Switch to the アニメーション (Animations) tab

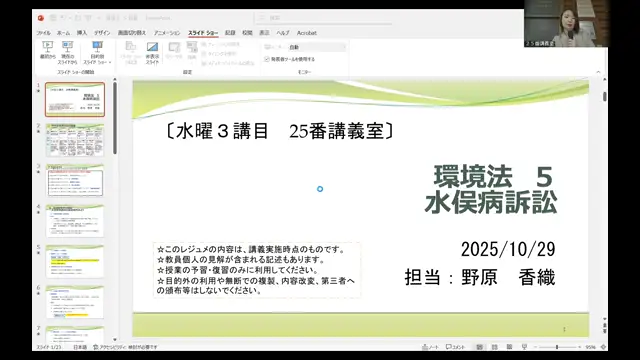(167, 33)
